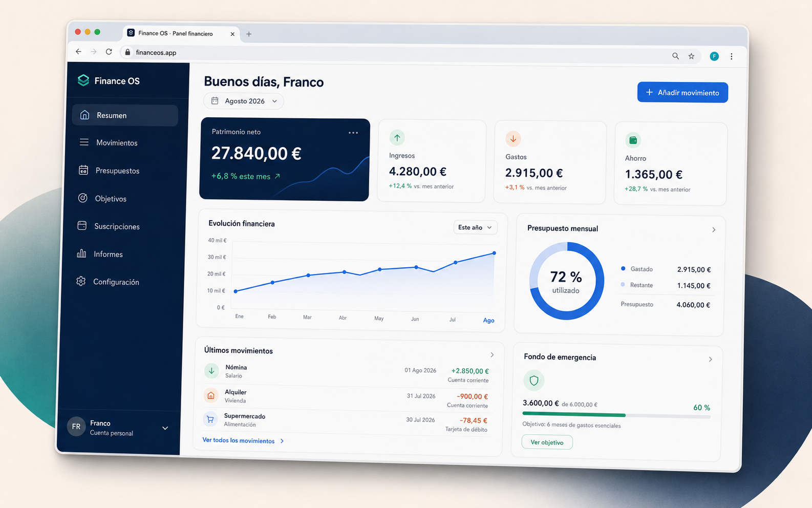Click the Configuración gear icon

pyautogui.click(x=81, y=281)
